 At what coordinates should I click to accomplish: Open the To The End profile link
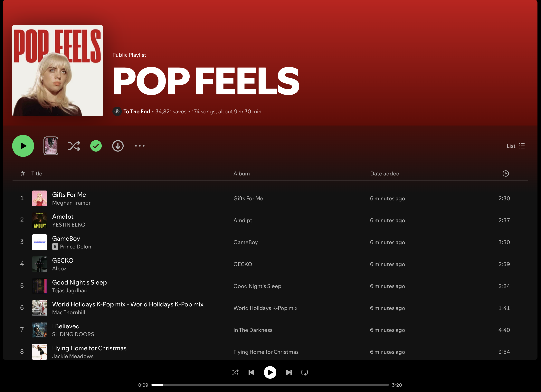[137, 112]
